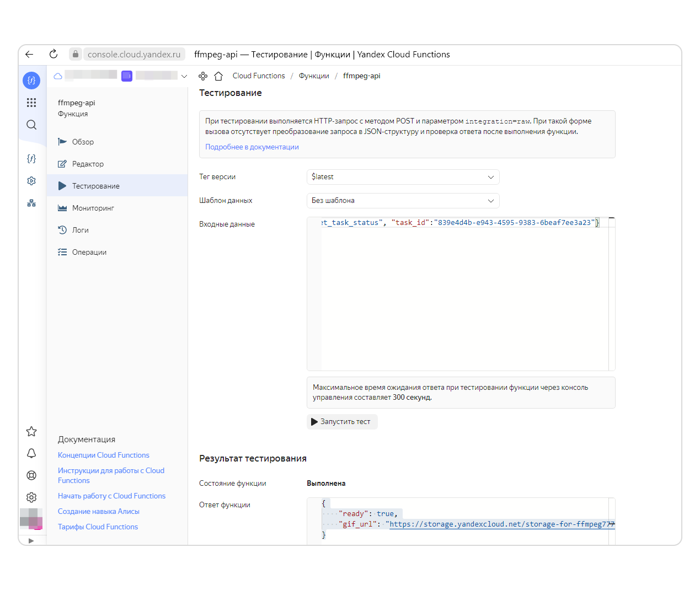Viewport: 700px width, 590px height.
Task: Click user avatar at sidebar bottom
Action: point(31,519)
